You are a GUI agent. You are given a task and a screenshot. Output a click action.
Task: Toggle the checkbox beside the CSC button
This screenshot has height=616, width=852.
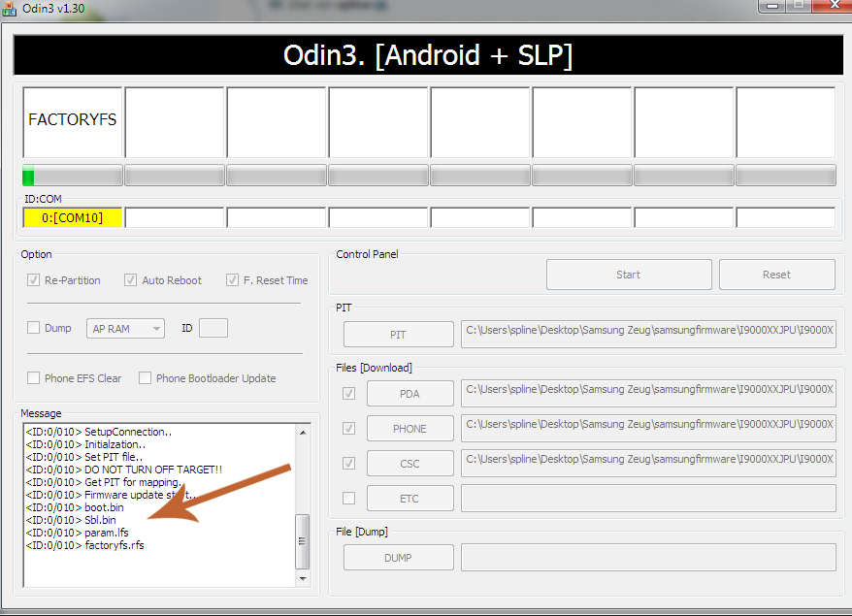coord(348,464)
